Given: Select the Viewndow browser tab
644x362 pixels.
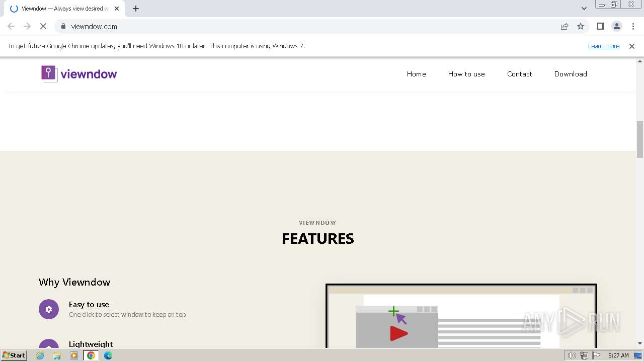Looking at the screenshot, I should coord(64,9).
